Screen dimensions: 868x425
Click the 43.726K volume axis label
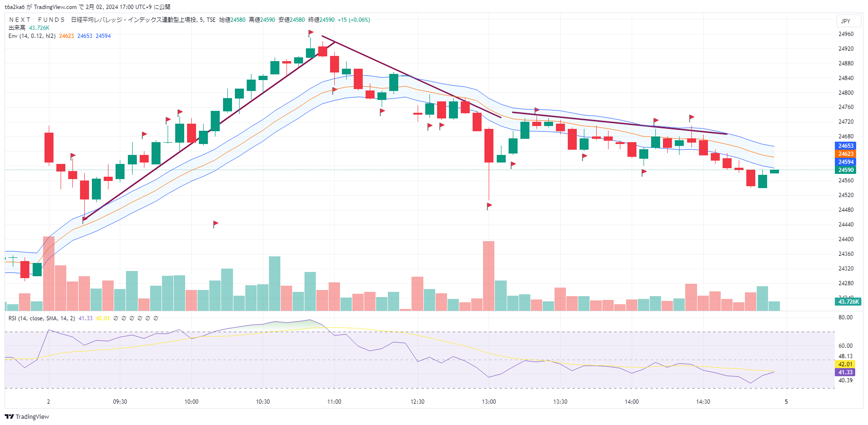(x=848, y=302)
